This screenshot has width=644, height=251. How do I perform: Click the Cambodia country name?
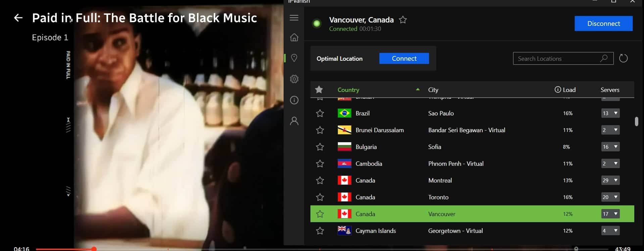pyautogui.click(x=369, y=163)
